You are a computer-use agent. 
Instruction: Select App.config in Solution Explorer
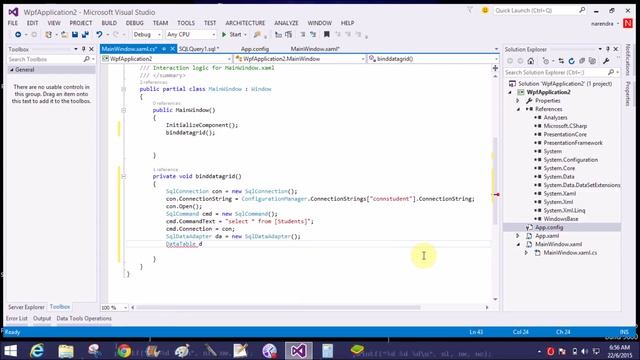(549, 227)
